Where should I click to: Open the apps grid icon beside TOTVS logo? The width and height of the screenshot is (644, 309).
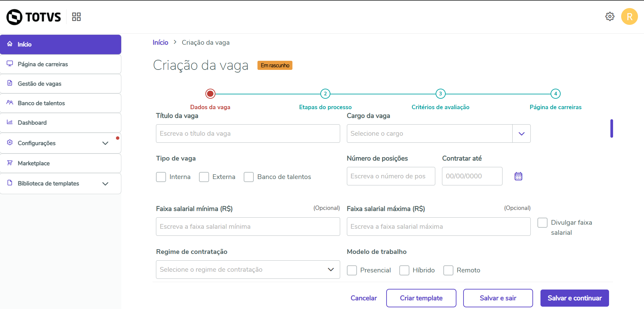pos(76,17)
